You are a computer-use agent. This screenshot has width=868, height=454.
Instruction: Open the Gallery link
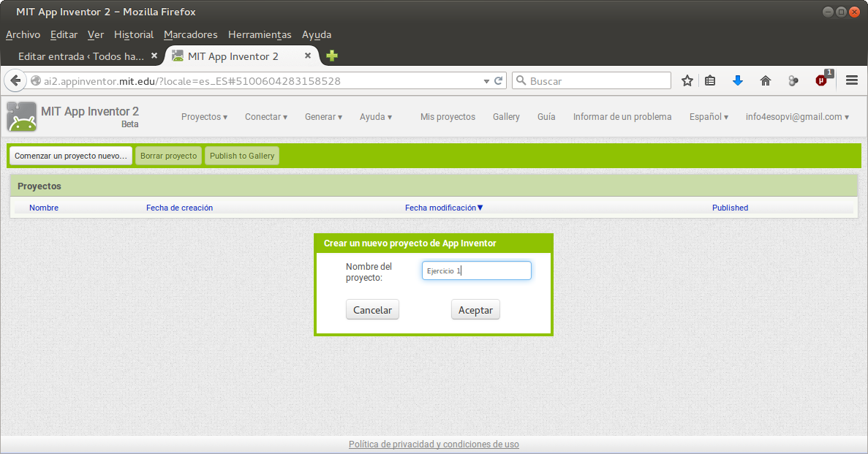click(507, 117)
